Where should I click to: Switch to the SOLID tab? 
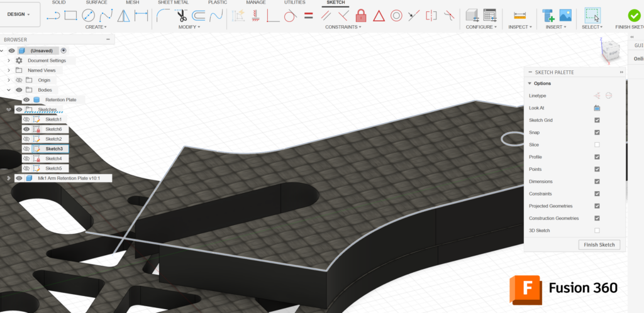click(x=58, y=3)
